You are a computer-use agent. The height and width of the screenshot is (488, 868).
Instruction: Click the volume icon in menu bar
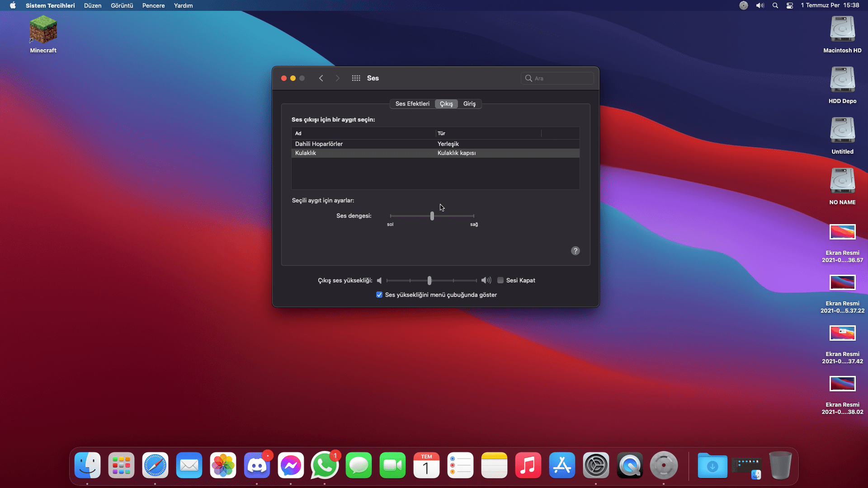tap(760, 5)
